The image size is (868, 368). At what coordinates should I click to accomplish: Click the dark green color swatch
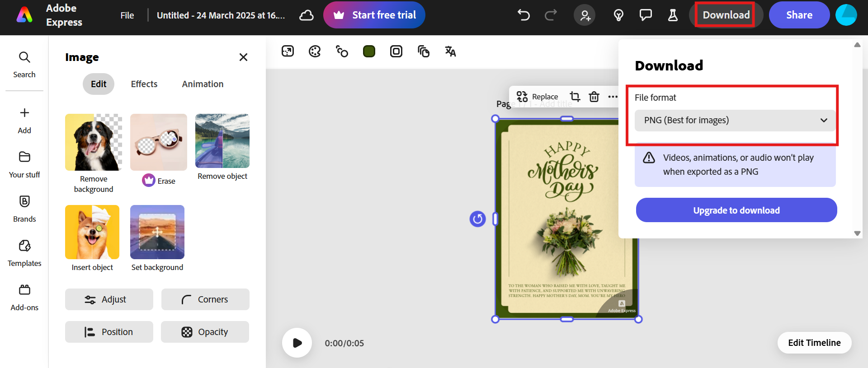coord(369,51)
